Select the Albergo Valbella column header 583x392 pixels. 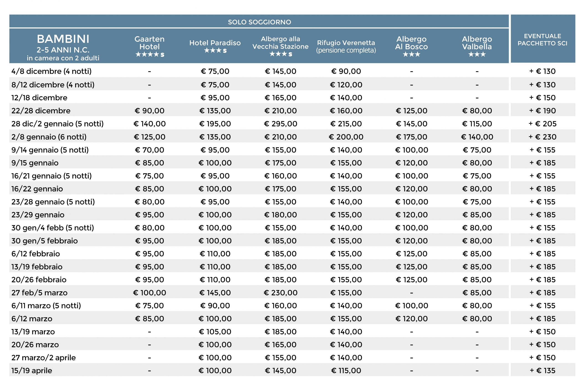(477, 46)
